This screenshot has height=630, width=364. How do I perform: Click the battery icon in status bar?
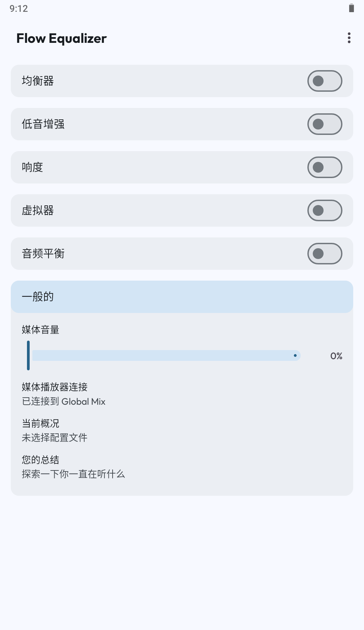coord(352,8)
